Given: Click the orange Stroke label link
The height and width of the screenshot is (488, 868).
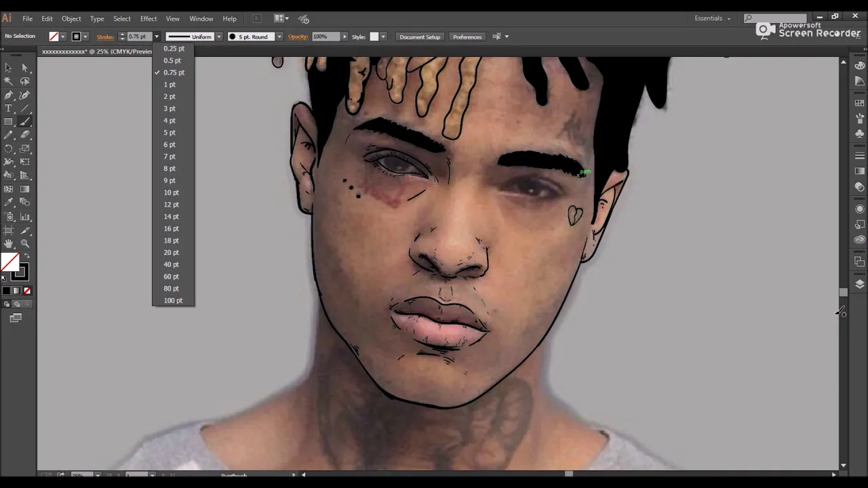Looking at the screenshot, I should tap(105, 37).
